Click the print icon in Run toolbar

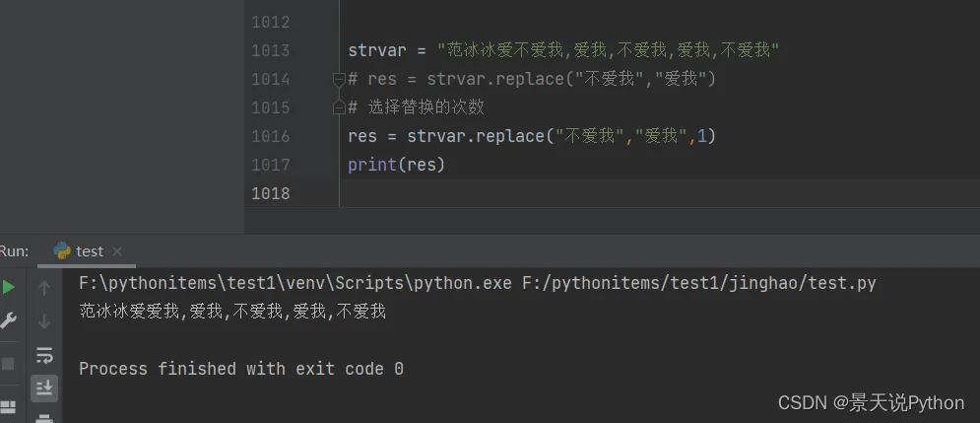tap(44, 418)
